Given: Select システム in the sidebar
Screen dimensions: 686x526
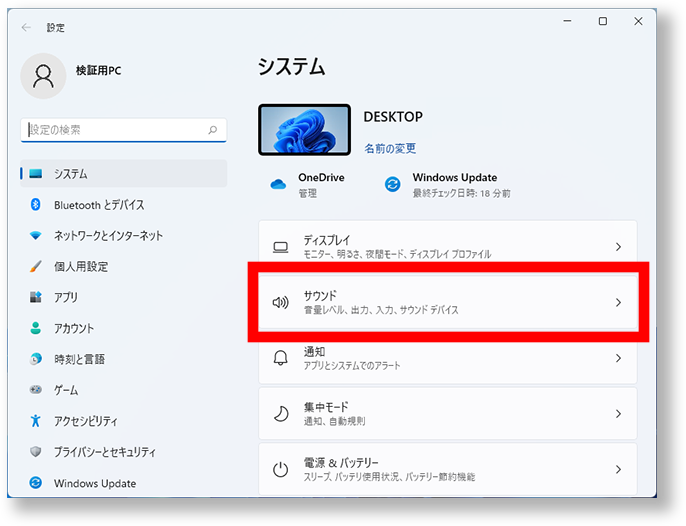Looking at the screenshot, I should pyautogui.click(x=124, y=174).
